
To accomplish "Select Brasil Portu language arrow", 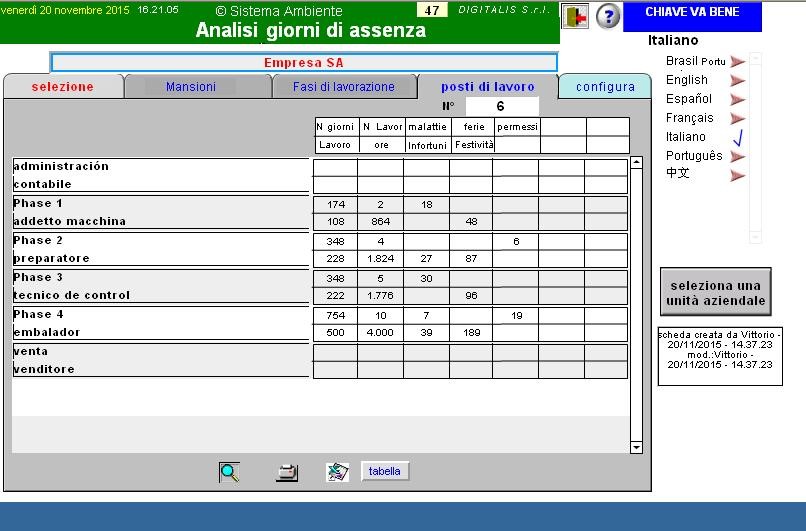I will [738, 62].
